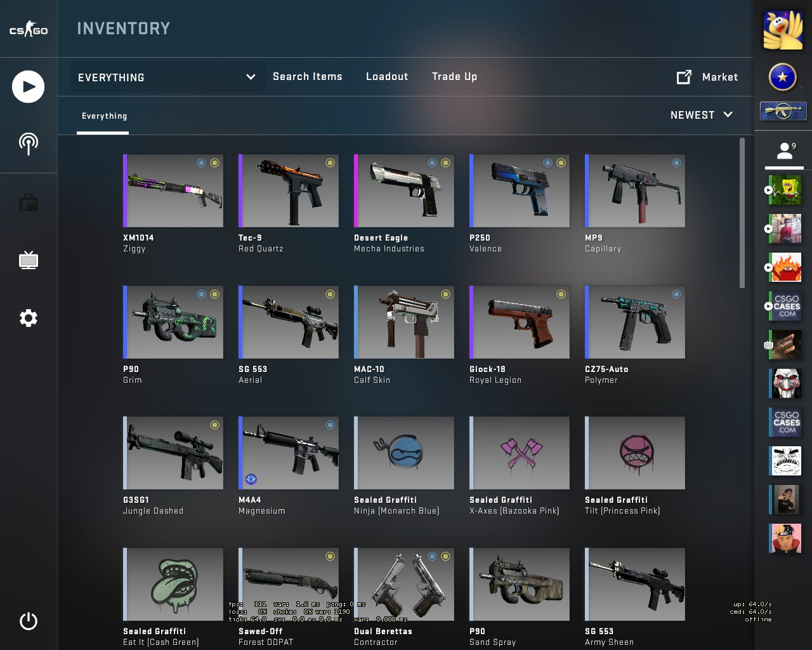This screenshot has height=650, width=812.
Task: Open the friends list icon
Action: [785, 150]
